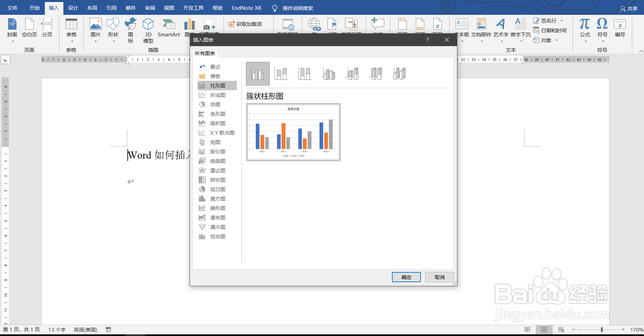Image resolution: width=644 pixels, height=336 pixels.
Task: Click 共享 to share the document
Action: 629,8
